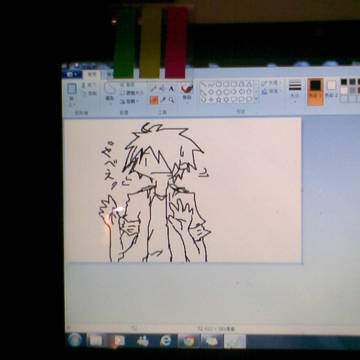
Task: Select the Oval shape in Shapes gallery
Action: point(219,84)
